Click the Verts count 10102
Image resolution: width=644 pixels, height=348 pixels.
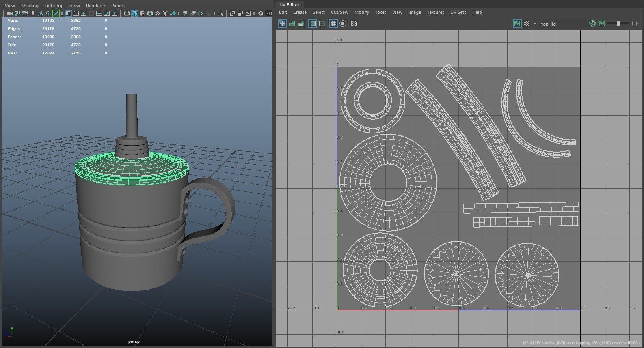coord(48,20)
